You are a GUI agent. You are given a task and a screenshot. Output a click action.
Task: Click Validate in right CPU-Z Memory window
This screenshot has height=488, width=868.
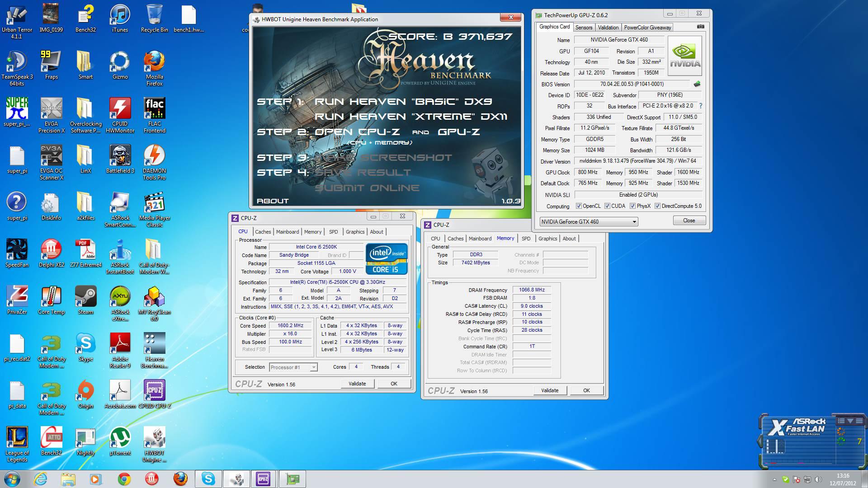[x=550, y=390]
